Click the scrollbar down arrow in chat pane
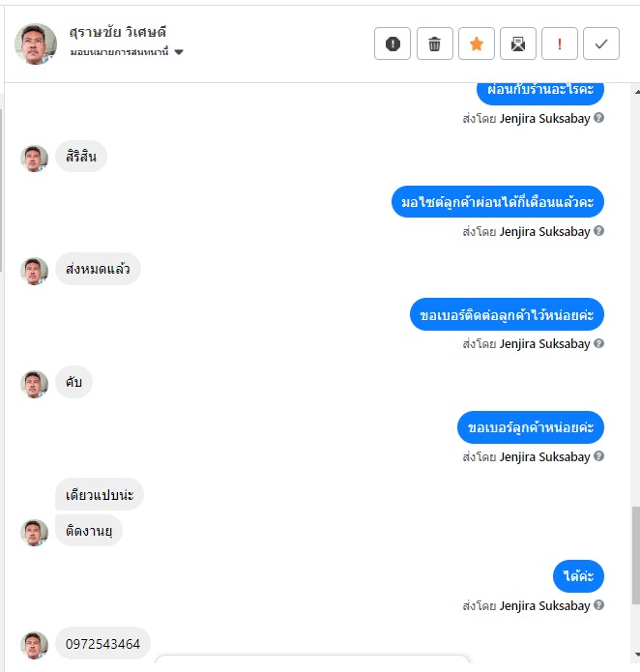The width and height of the screenshot is (640, 672). pyautogui.click(x=636, y=655)
